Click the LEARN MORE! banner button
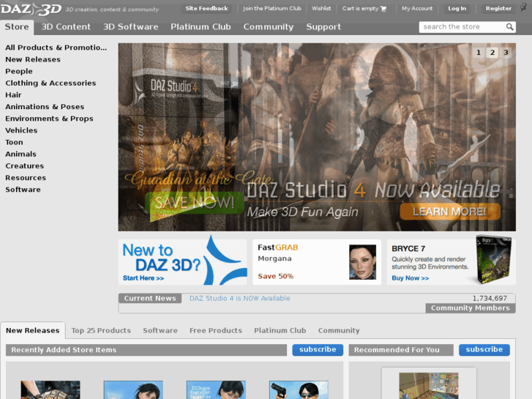 (450, 212)
